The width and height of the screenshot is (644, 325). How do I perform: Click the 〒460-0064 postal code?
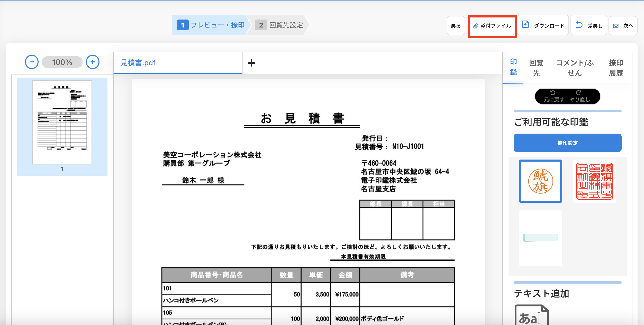point(379,163)
